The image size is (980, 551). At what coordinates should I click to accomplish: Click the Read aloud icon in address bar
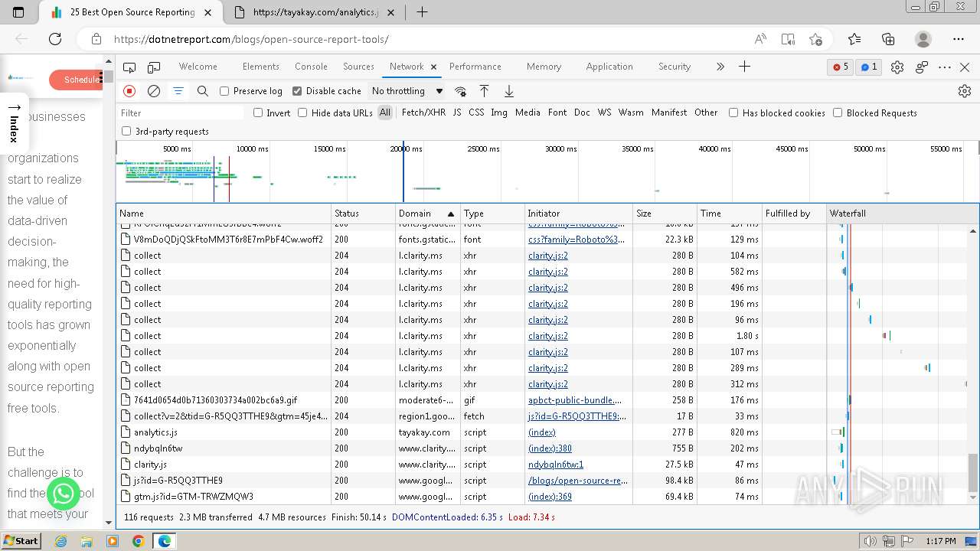[760, 39]
